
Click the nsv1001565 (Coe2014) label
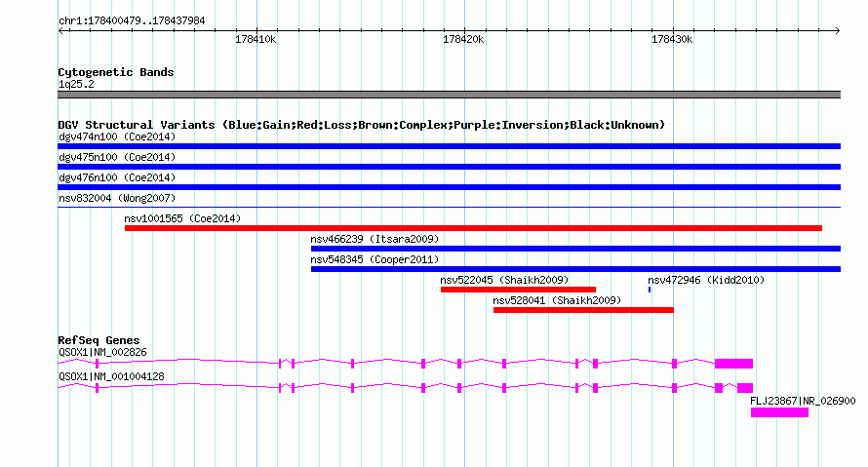(x=182, y=218)
